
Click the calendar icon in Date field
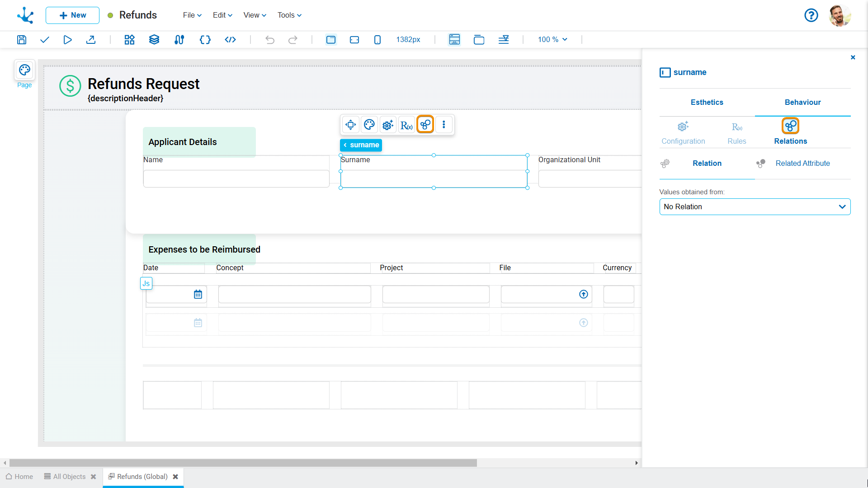coord(198,295)
